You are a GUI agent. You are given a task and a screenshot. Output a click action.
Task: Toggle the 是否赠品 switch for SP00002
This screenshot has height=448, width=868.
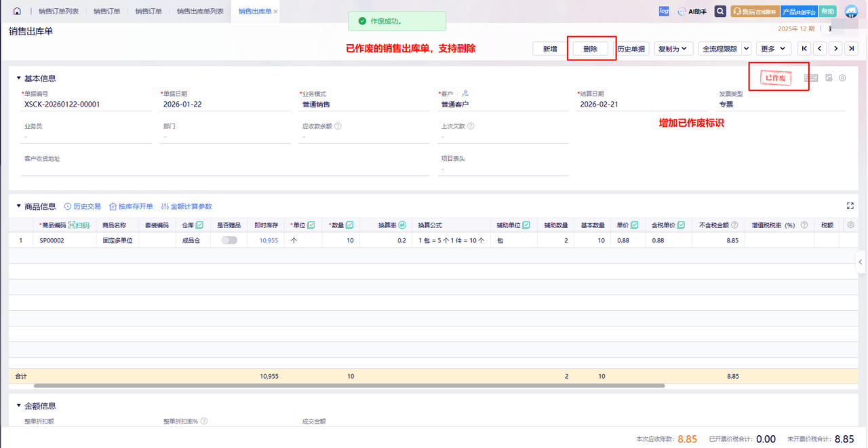pos(229,240)
